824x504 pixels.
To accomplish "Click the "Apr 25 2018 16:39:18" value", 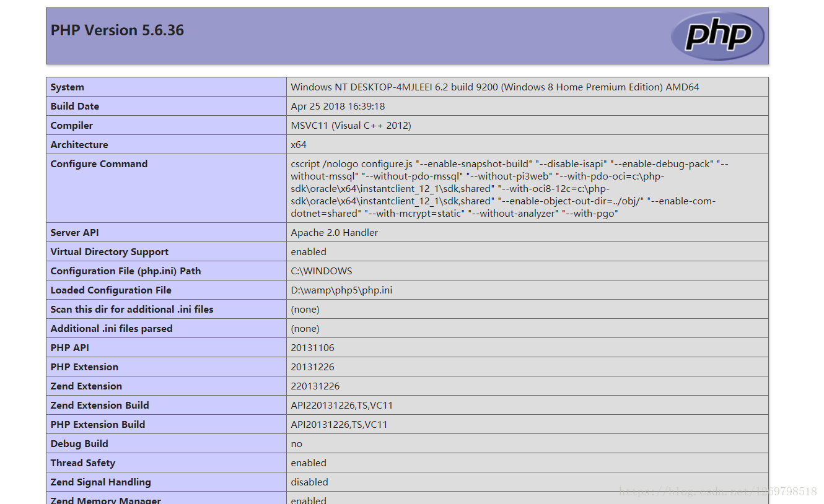I will coord(338,106).
